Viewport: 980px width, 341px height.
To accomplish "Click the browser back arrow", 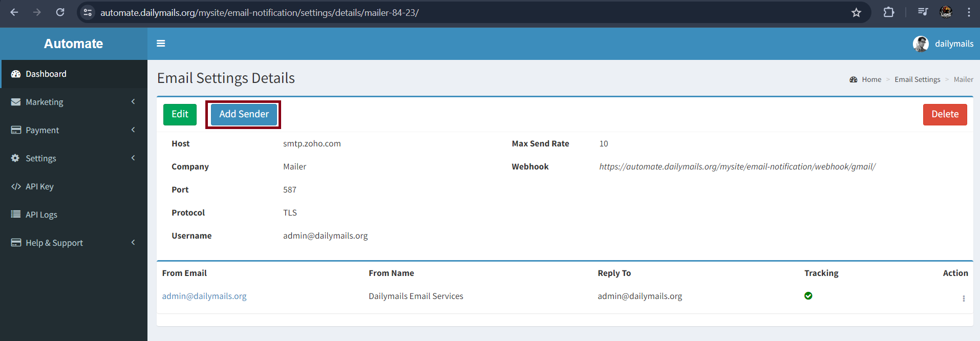I will (14, 12).
